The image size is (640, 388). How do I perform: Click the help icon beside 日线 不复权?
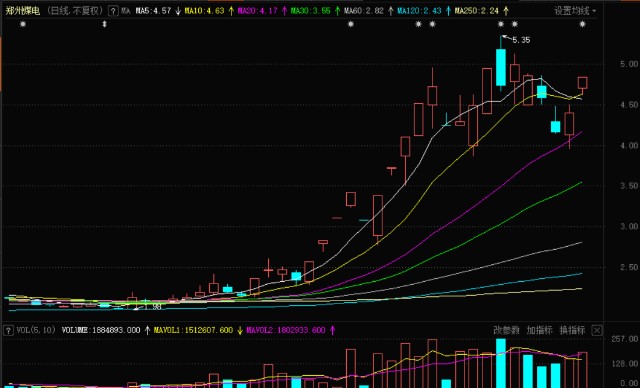pos(113,11)
